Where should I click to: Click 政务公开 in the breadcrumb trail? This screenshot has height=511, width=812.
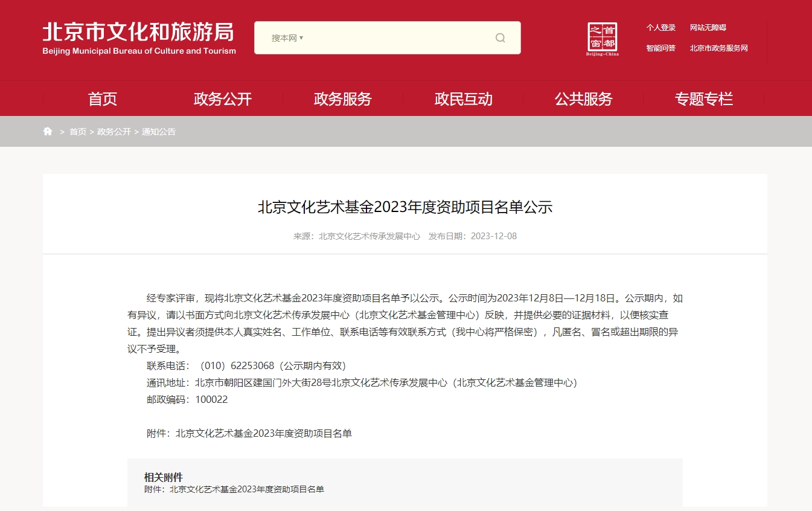114,132
